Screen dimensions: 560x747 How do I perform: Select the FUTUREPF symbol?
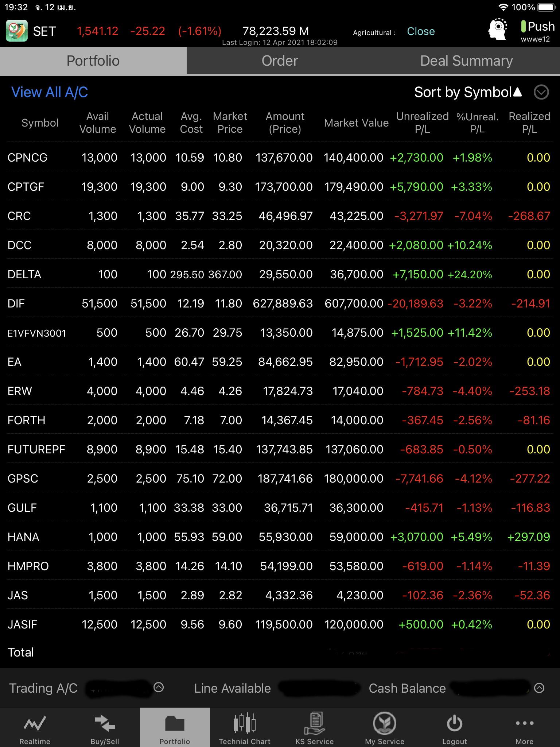point(36,449)
